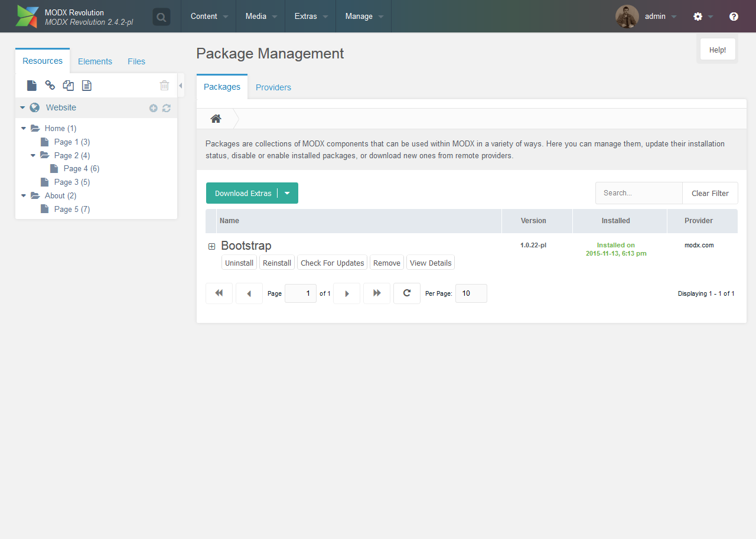This screenshot has height=539, width=756.
Task: Click the Page 3 (5) file icon
Action: click(x=44, y=182)
